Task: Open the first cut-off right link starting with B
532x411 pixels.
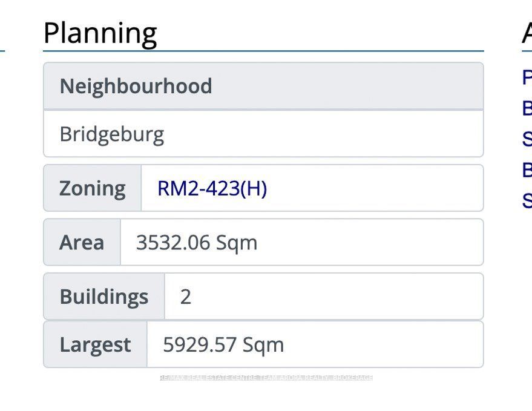Action: [527, 108]
